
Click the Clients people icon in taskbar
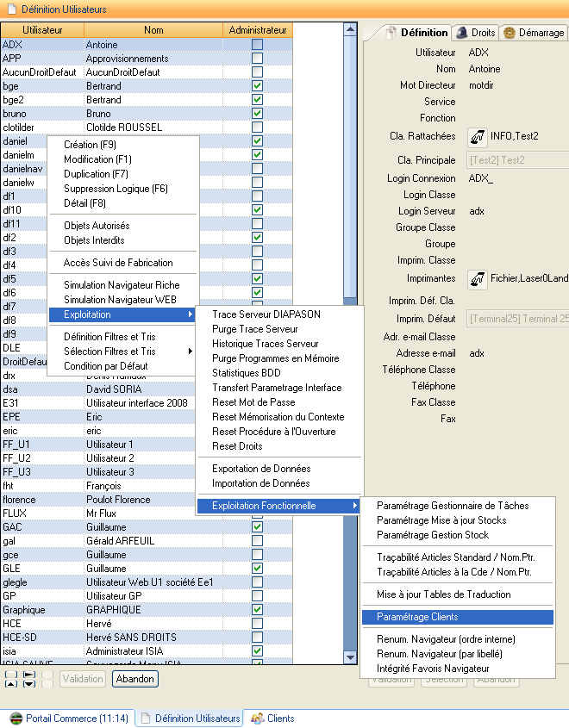pos(257,719)
